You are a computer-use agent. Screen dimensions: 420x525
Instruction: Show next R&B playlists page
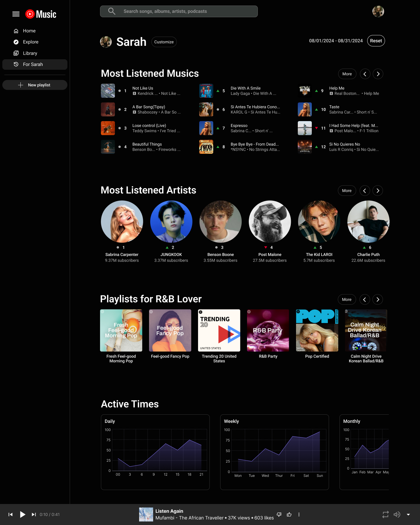pos(378,299)
